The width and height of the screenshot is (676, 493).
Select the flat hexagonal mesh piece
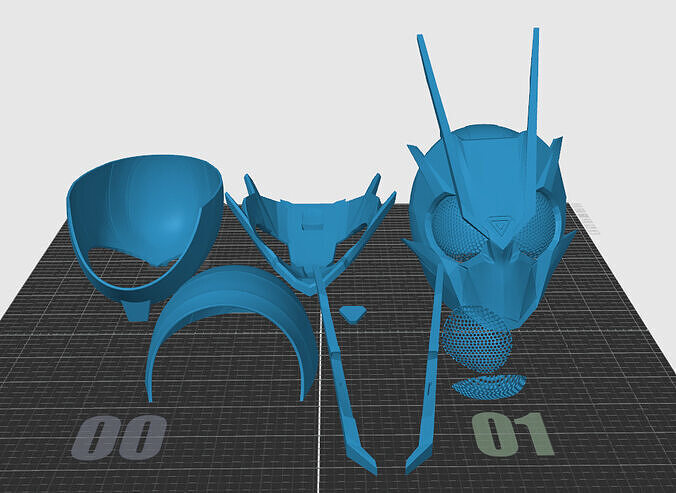click(x=489, y=387)
